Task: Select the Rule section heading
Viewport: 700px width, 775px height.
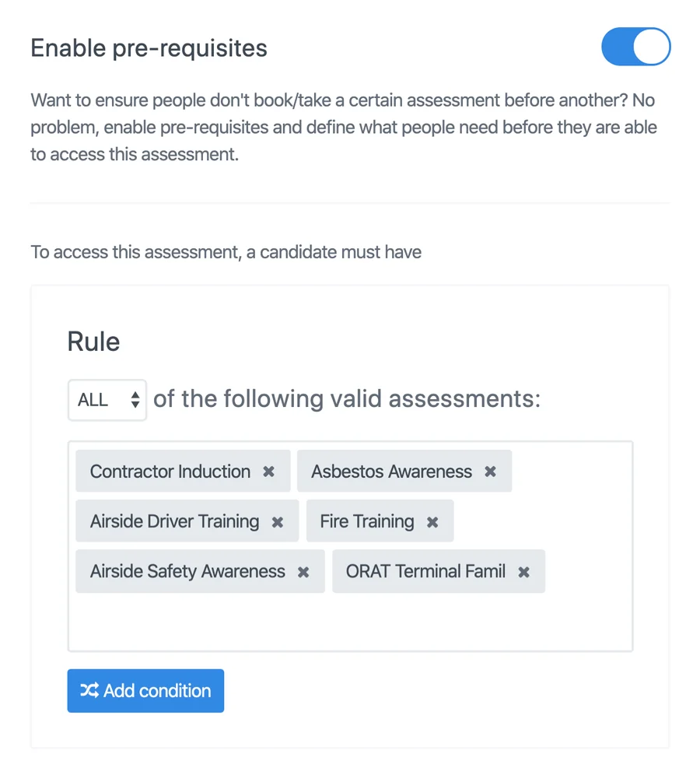Action: [x=93, y=341]
